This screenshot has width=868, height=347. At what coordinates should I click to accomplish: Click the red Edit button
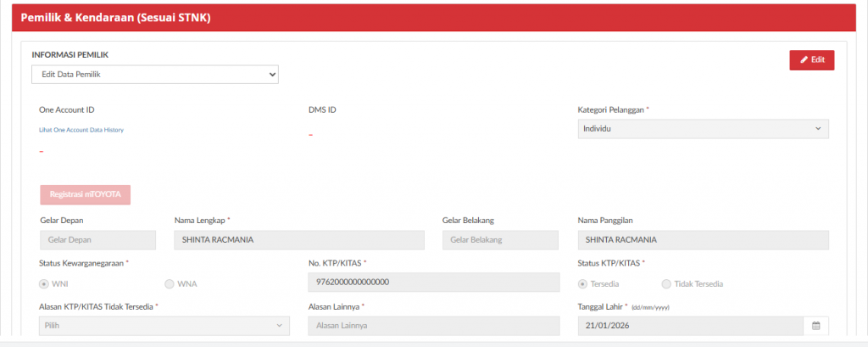pos(811,59)
